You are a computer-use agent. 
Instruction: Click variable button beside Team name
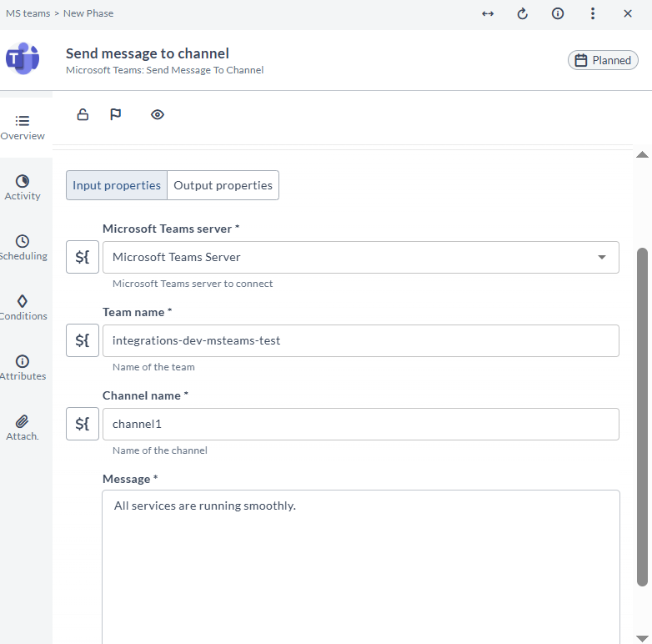pos(83,340)
